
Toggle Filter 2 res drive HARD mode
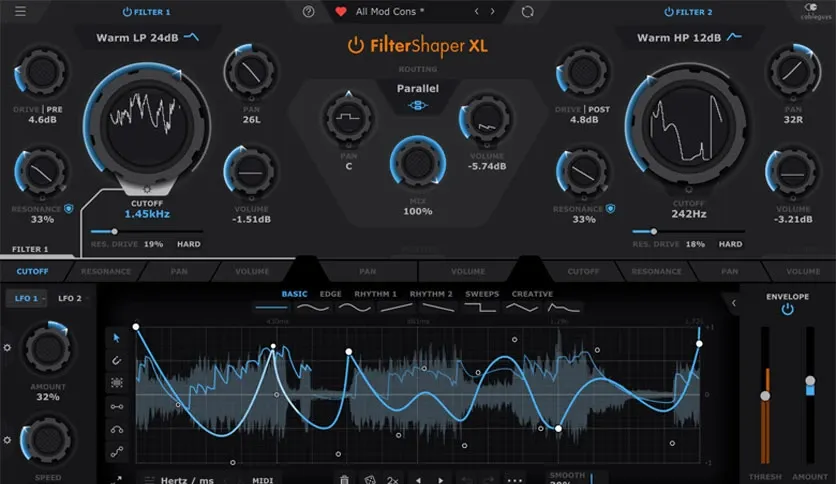pos(730,244)
